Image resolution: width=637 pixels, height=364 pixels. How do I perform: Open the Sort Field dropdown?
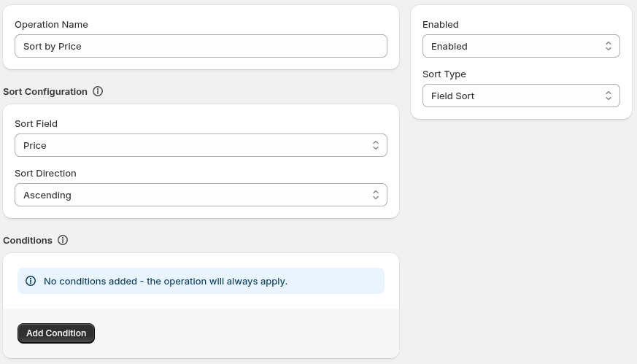[x=201, y=145]
